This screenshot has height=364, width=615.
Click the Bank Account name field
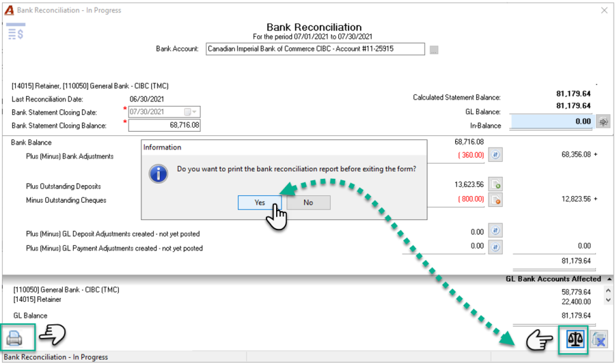315,49
